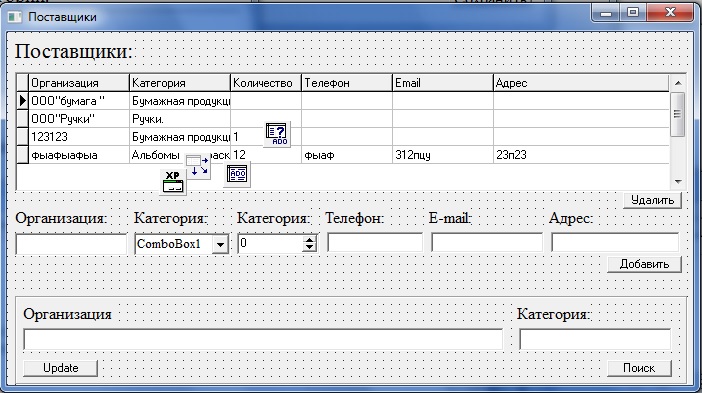Maximize the Поставщики window

point(633,13)
